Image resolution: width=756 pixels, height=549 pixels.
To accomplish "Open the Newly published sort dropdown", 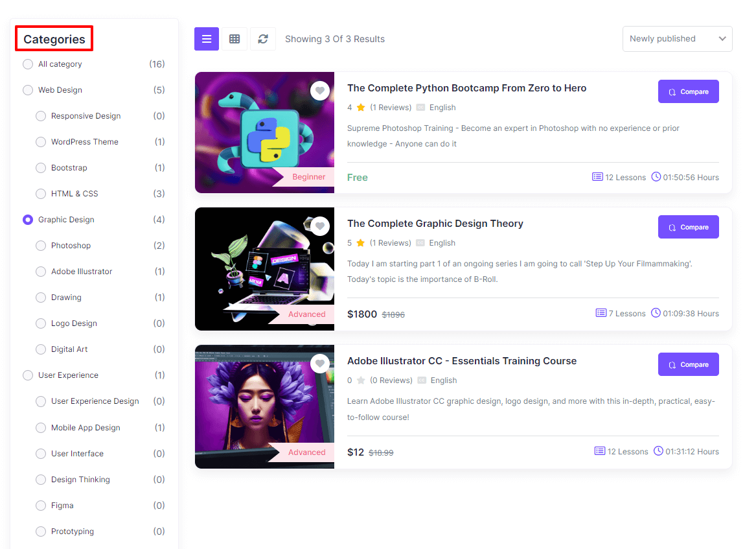I will click(x=677, y=39).
